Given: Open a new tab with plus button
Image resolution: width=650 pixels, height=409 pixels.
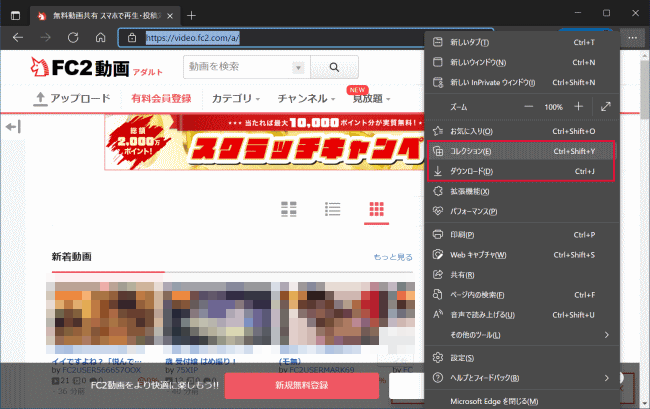Looking at the screenshot, I should [191, 16].
